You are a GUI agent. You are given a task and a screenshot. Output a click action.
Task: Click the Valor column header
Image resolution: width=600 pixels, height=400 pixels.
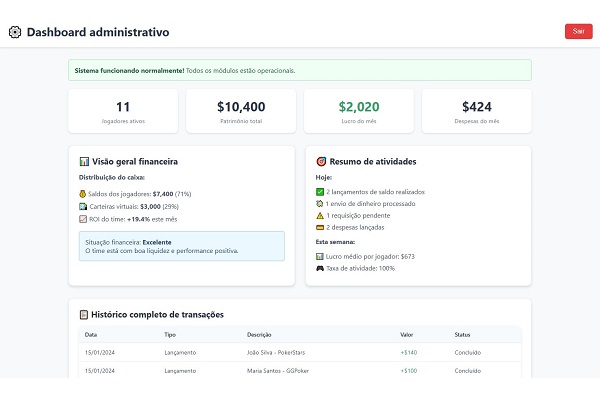(406, 335)
